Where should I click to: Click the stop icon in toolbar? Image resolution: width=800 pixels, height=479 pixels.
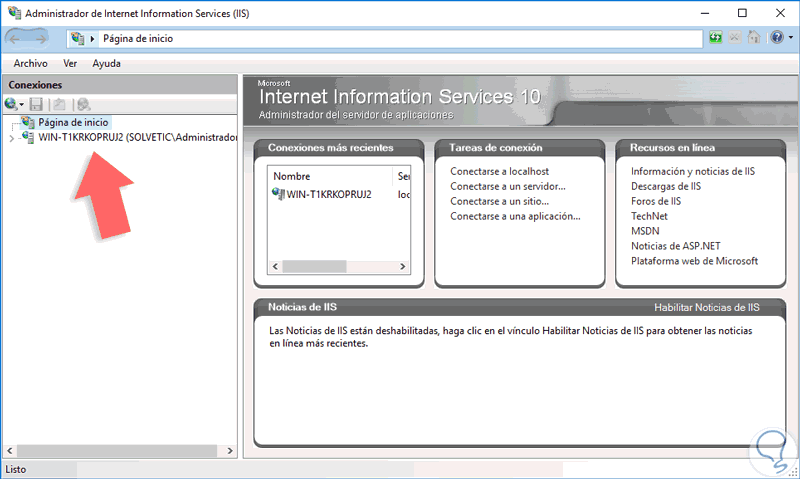click(x=735, y=37)
